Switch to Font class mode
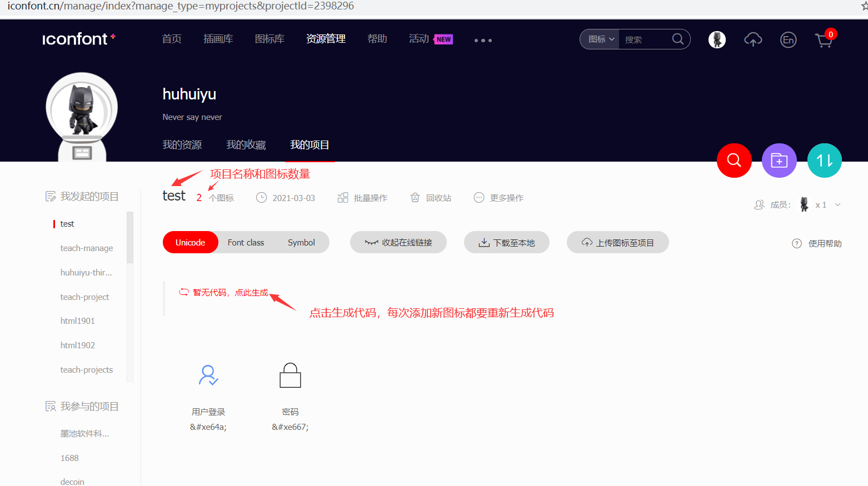868x486 pixels. pos(246,243)
